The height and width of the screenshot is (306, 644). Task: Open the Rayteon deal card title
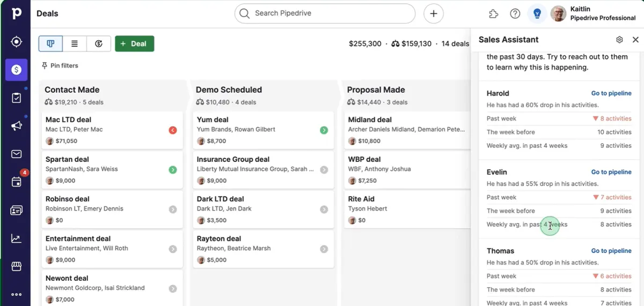click(218, 238)
